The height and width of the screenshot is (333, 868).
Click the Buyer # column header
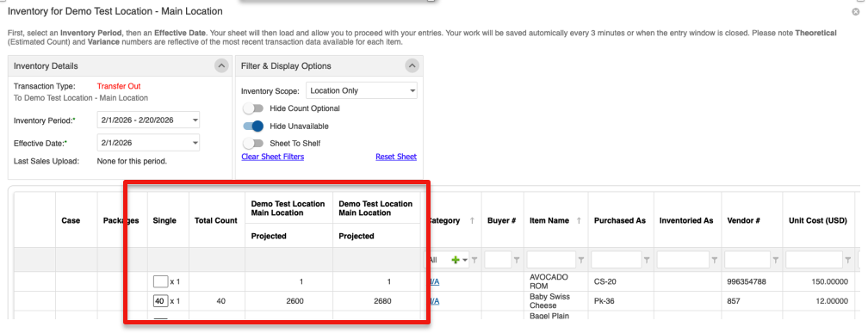pyautogui.click(x=502, y=220)
